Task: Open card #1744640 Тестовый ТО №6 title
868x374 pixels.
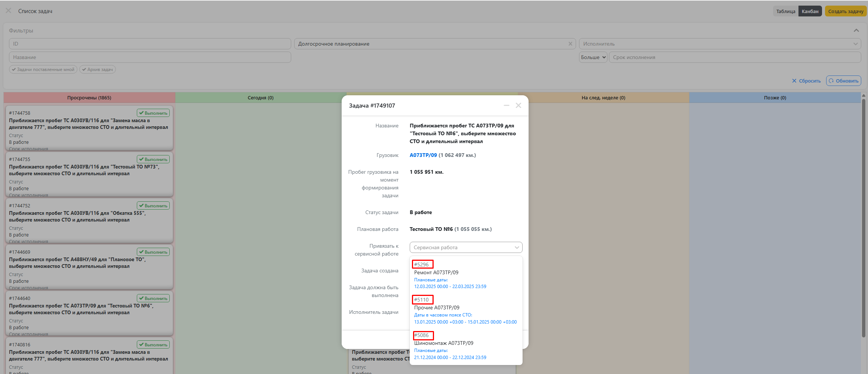Action: (81, 309)
